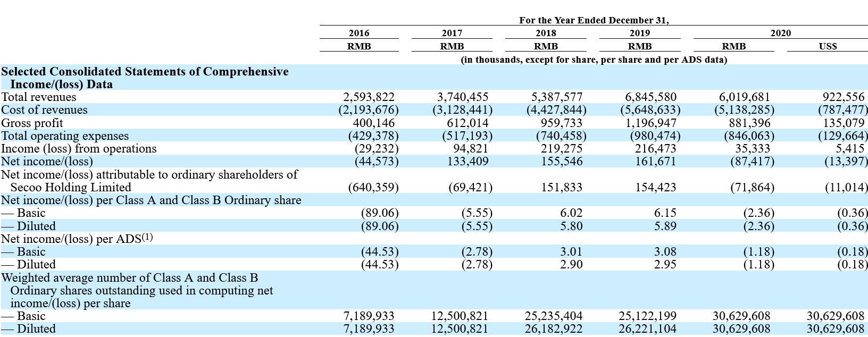This screenshot has width=868, height=337.
Task: Select 2019 total revenues value 6,845,580
Action: coord(650,97)
